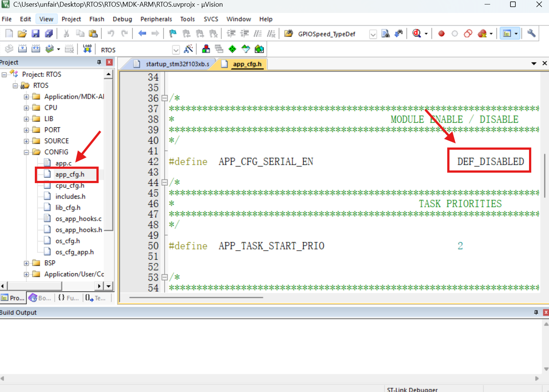Open the Flash menu
Screen dimensions: 549x392
tap(97, 19)
